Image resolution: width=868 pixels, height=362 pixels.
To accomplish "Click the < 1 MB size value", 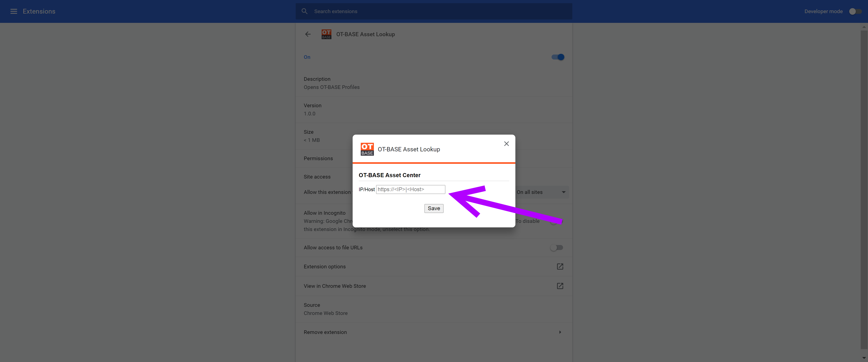I will tap(312, 140).
